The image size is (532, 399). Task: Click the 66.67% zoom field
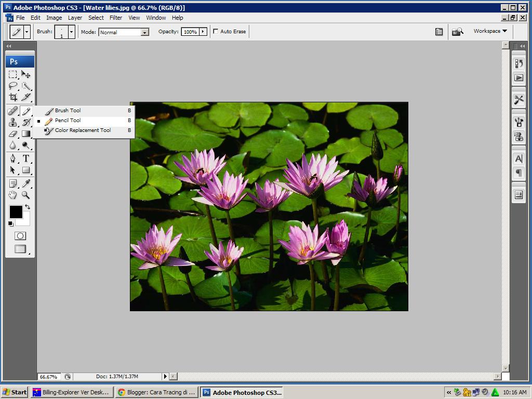tap(49, 377)
